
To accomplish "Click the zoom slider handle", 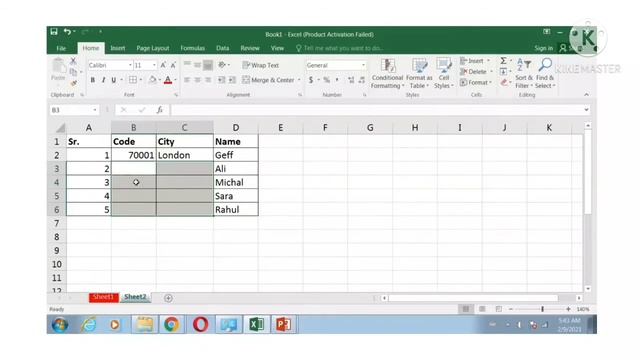I will [x=542, y=309].
